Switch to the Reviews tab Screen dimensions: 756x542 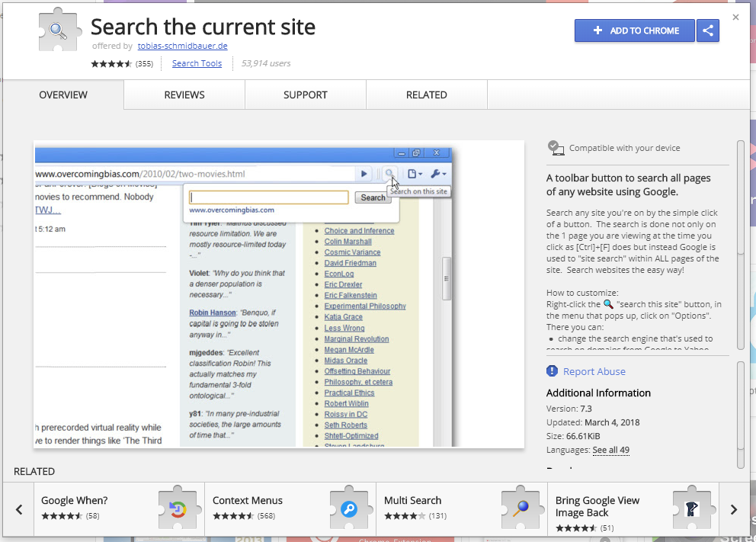click(x=183, y=95)
